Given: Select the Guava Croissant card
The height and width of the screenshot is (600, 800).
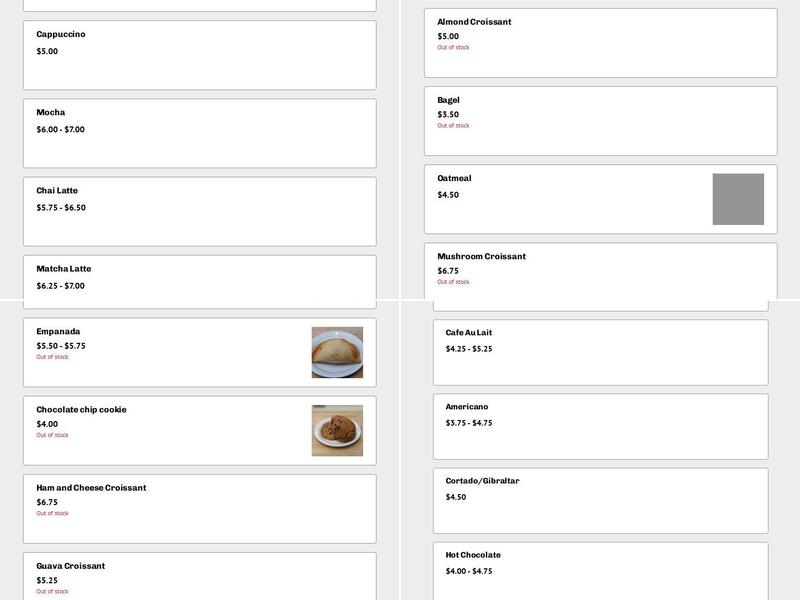Looking at the screenshot, I should [x=199, y=576].
